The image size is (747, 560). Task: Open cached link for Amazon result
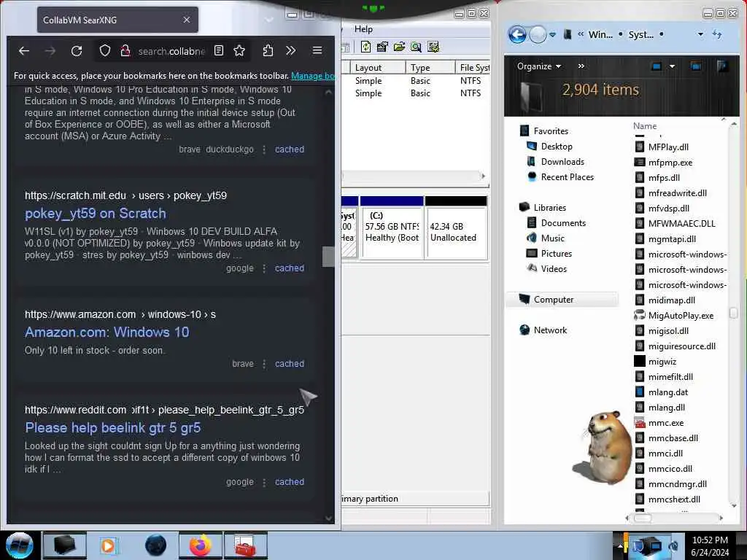click(x=289, y=364)
